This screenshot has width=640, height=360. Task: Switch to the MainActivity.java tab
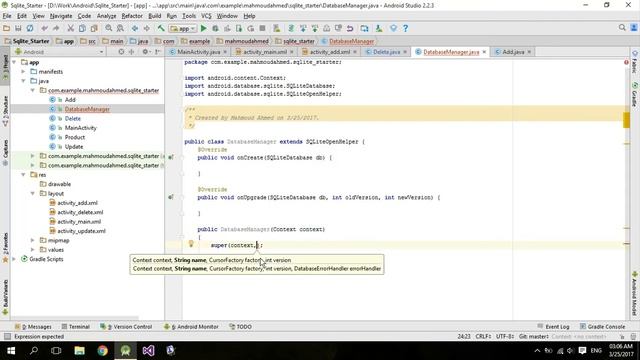198,52
